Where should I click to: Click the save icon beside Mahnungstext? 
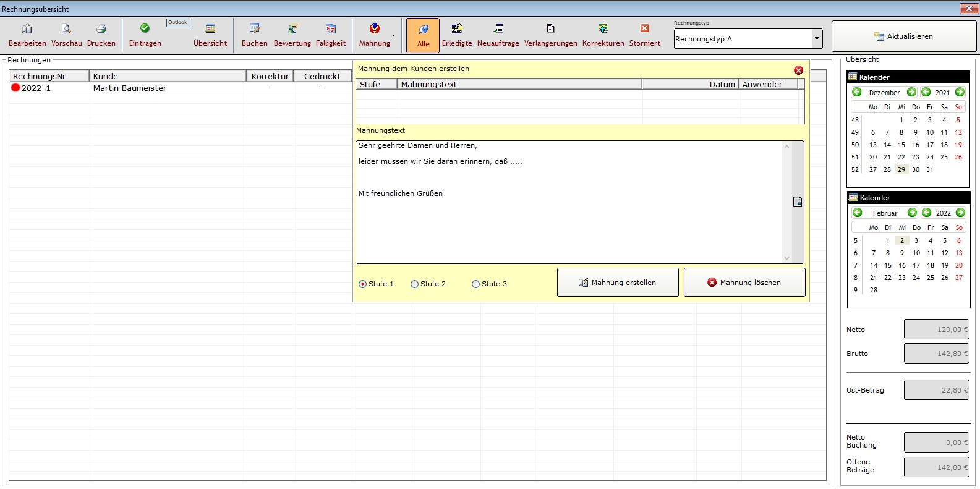click(x=798, y=202)
